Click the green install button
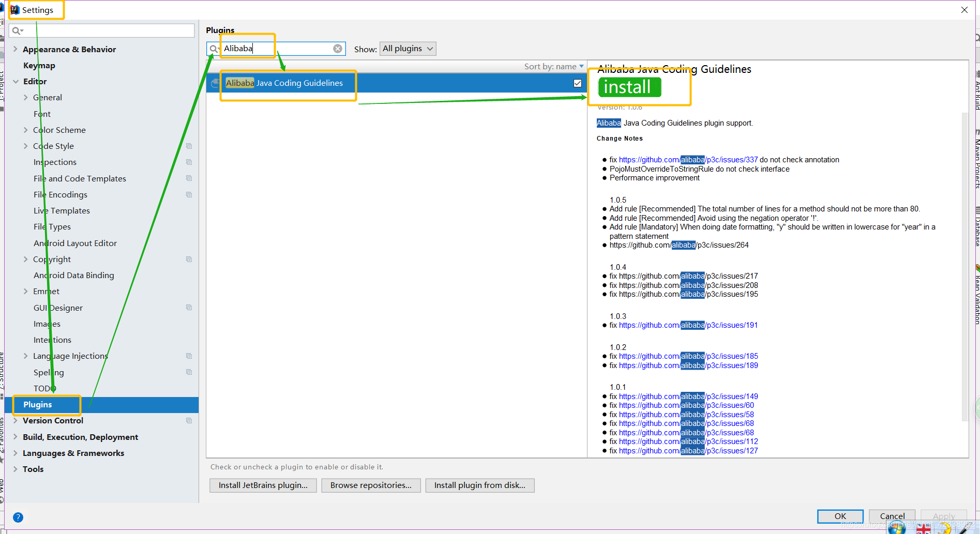The height and width of the screenshot is (534, 980). pos(629,87)
